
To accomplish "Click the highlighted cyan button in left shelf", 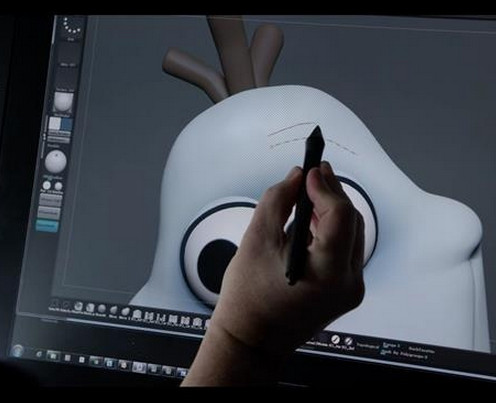I will [x=47, y=226].
